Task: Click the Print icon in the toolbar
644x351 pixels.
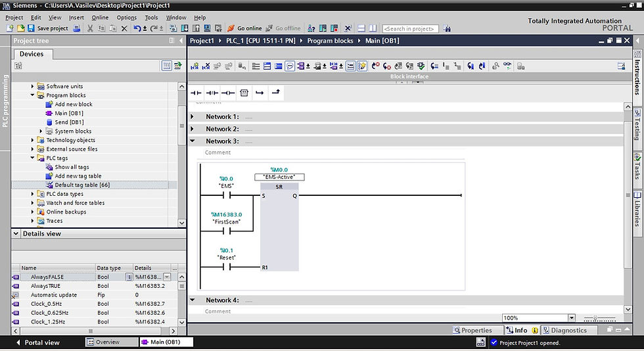Action: click(x=76, y=28)
